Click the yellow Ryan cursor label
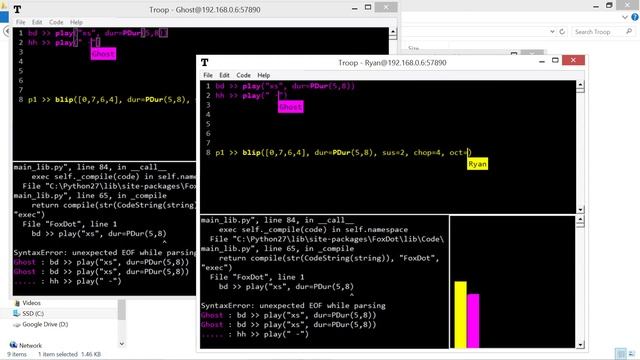Image resolution: width=640 pixels, height=360 pixels. pyautogui.click(x=477, y=164)
